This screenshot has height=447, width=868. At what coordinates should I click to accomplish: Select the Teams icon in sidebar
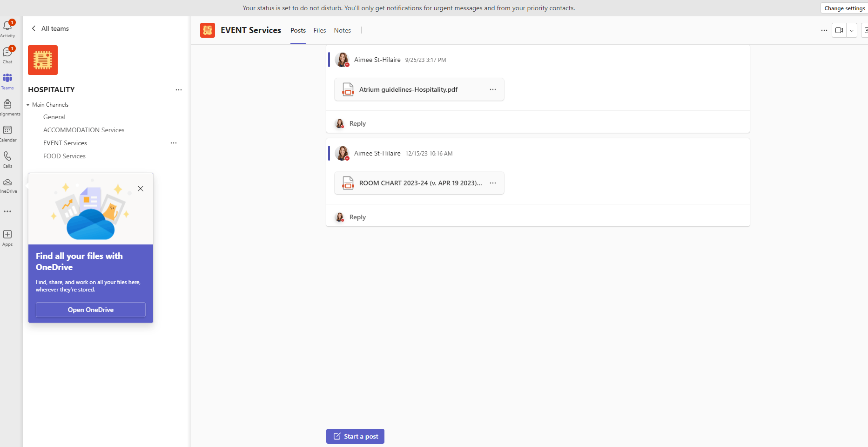[x=8, y=81]
